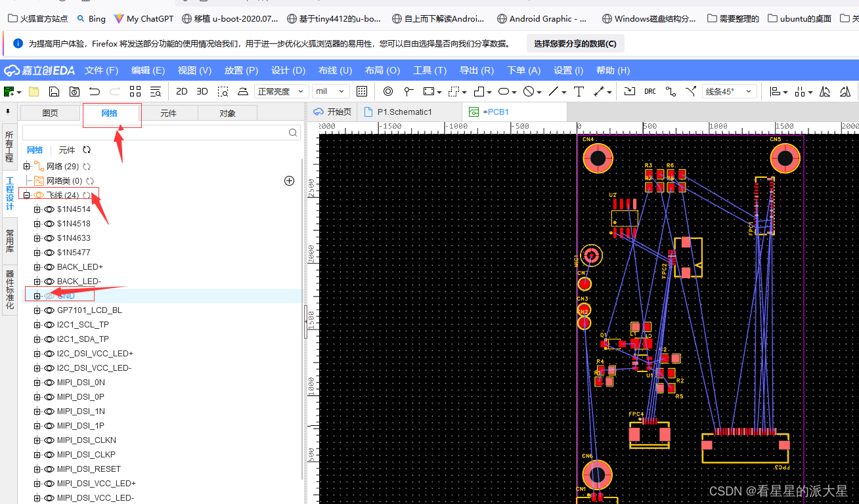Image resolution: width=859 pixels, height=504 pixels.
Task: Hide the GP7101_LCD_BL ratline
Action: 49,310
